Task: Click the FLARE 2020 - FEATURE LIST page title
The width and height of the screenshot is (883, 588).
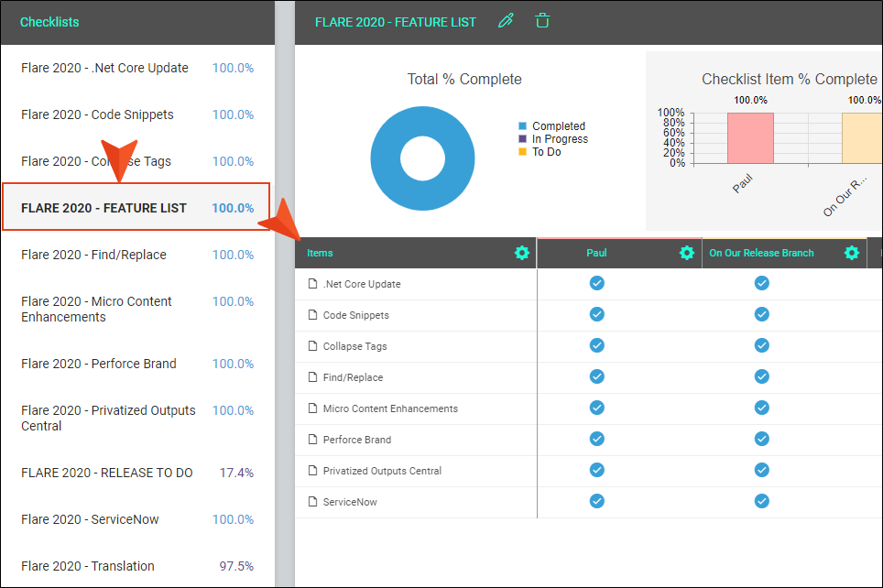Action: click(x=396, y=22)
